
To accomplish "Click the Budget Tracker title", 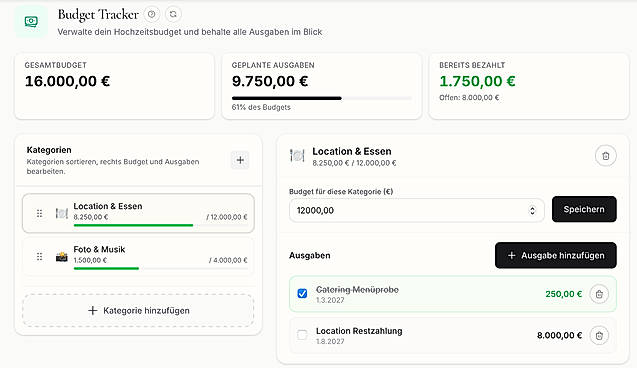I will pyautogui.click(x=98, y=15).
